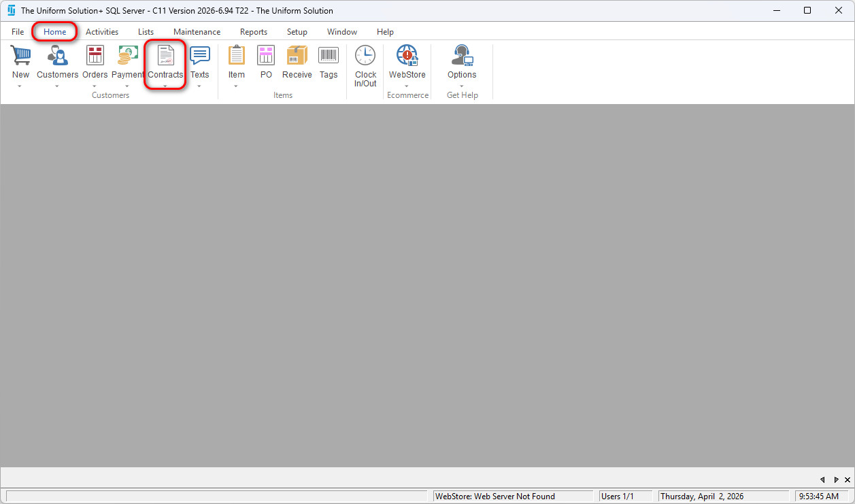This screenshot has width=855, height=504.
Task: Open the Activities ribbon tab
Action: click(x=102, y=32)
